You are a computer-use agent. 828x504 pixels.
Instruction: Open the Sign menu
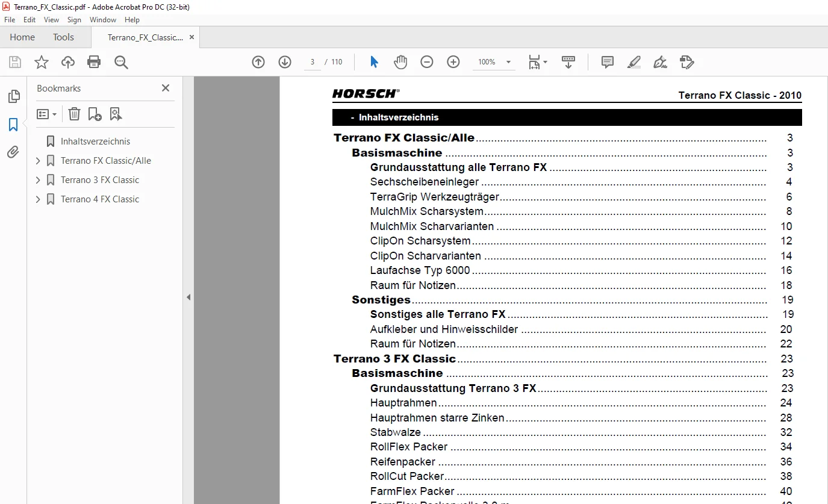[75, 20]
